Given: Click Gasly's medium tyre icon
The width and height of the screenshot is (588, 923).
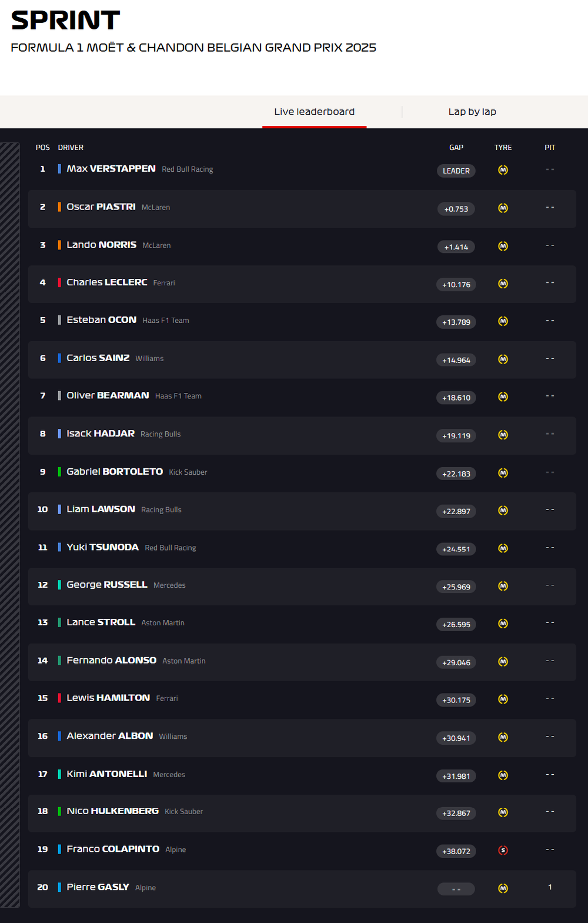Looking at the screenshot, I should [503, 888].
